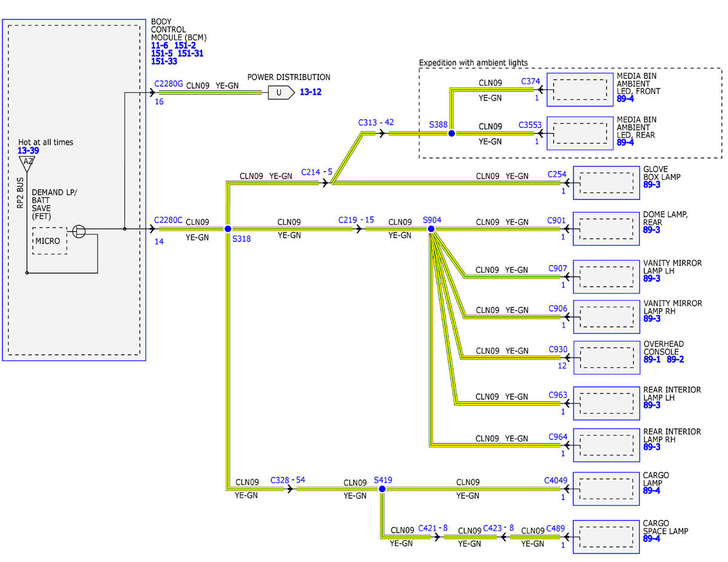The height and width of the screenshot is (562, 728).
Task: Click the C4049 cargo lamp connector
Action: [x=556, y=481]
